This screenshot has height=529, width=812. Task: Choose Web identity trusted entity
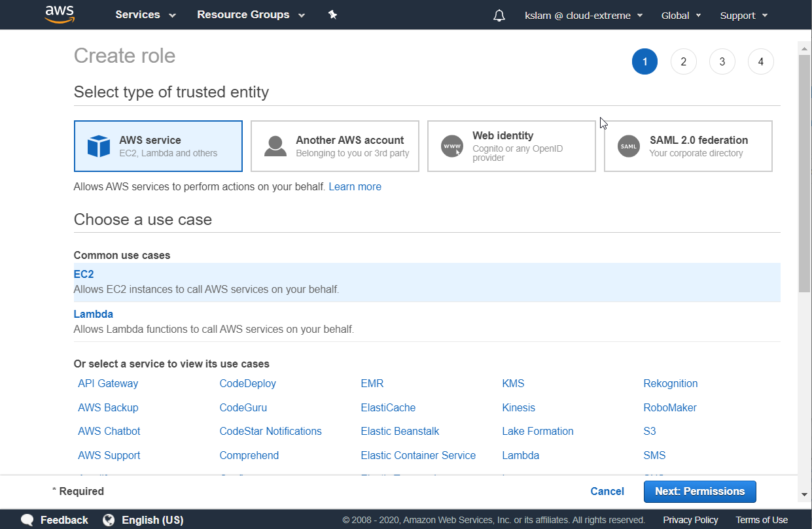click(x=512, y=146)
